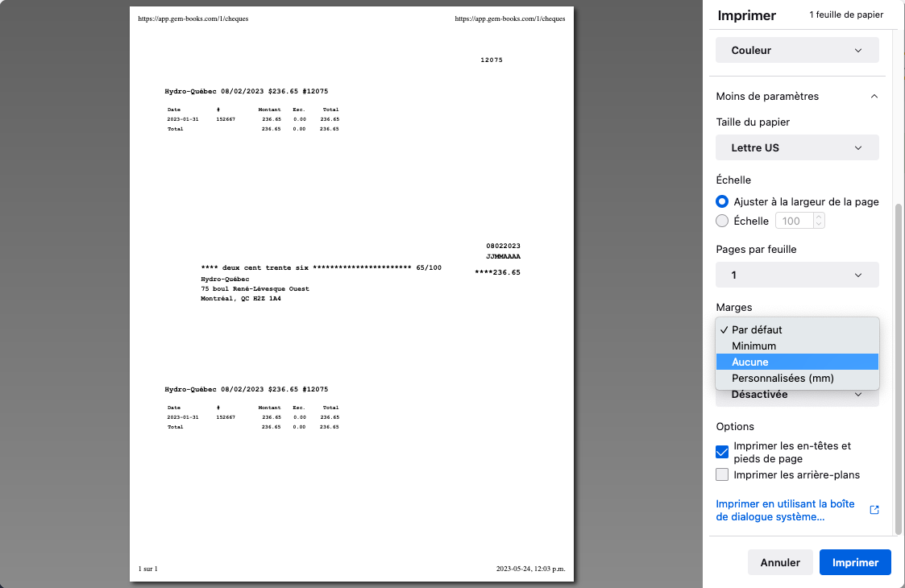
Task: Uncheck Imprimer les en-têtes et pieds de page
Action: 722,452
